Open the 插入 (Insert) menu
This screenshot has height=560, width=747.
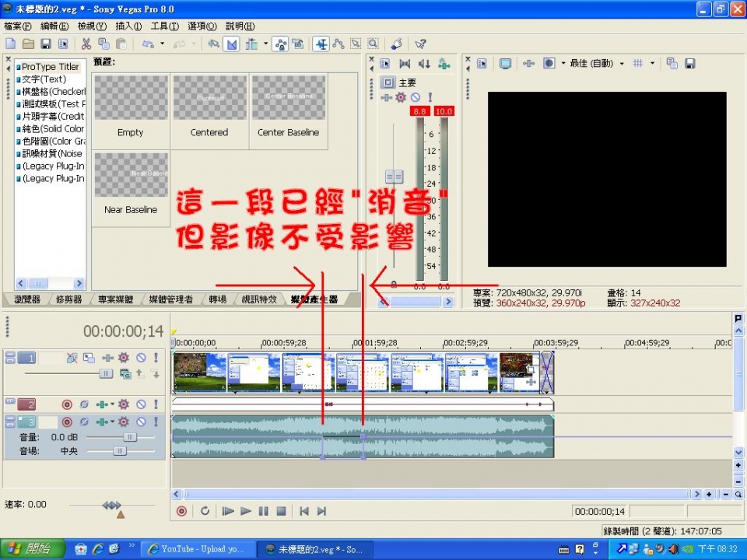(128, 26)
